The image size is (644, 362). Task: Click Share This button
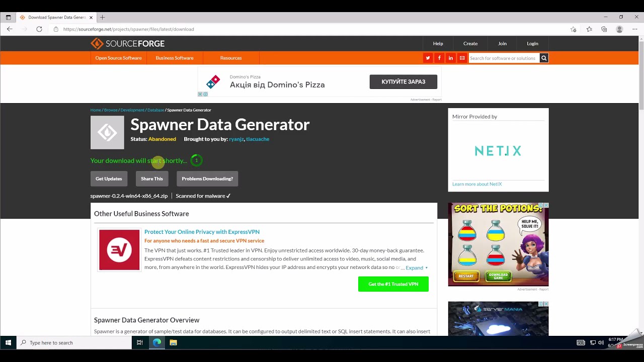click(152, 178)
